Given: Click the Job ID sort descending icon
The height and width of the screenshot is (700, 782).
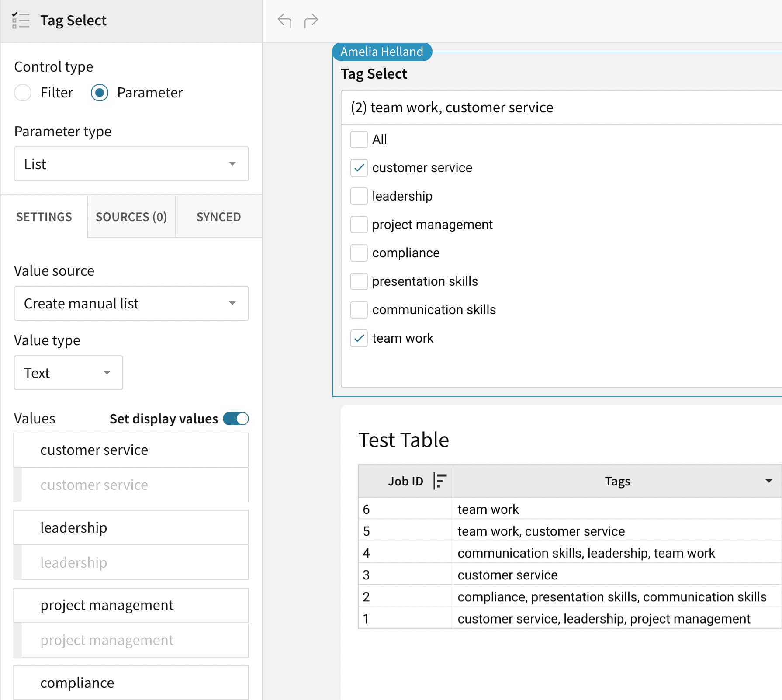Looking at the screenshot, I should (439, 481).
